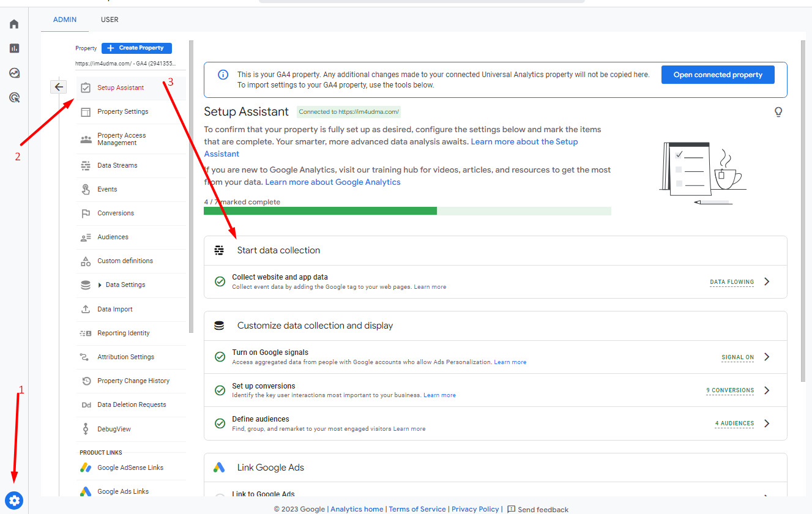Click the Data Import upload icon

click(86, 310)
